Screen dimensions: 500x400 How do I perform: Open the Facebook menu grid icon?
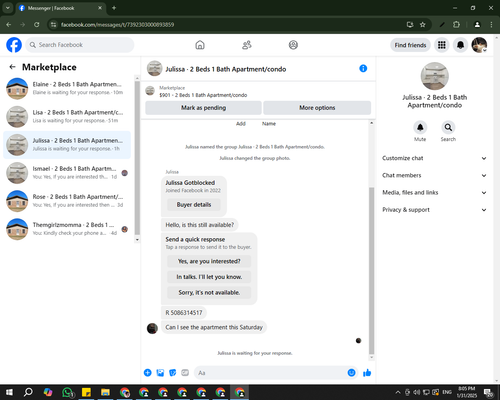(x=442, y=45)
